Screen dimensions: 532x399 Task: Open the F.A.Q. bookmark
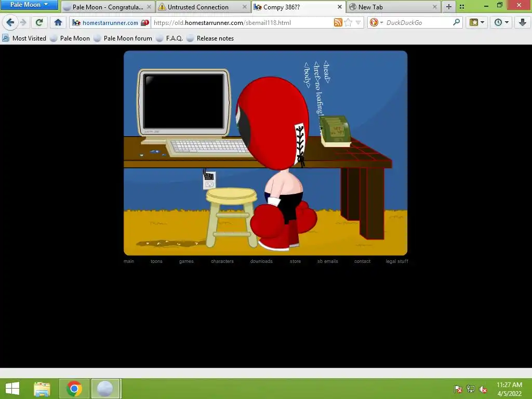169,38
